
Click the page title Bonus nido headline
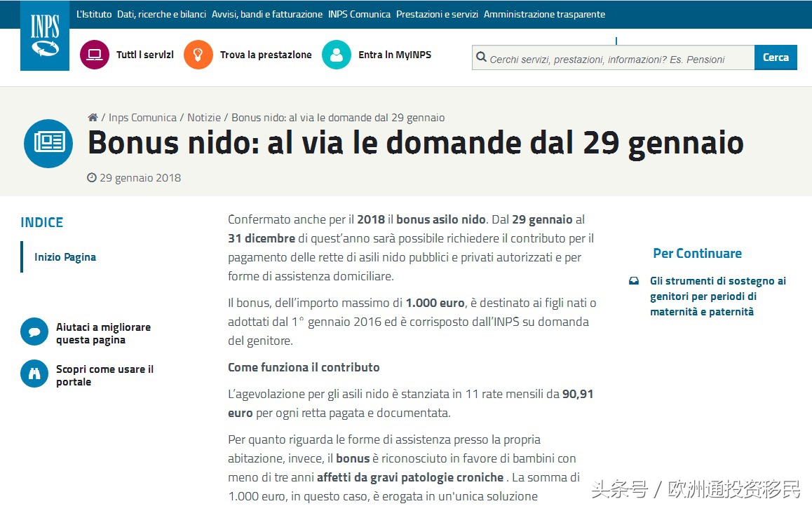pyautogui.click(x=416, y=143)
